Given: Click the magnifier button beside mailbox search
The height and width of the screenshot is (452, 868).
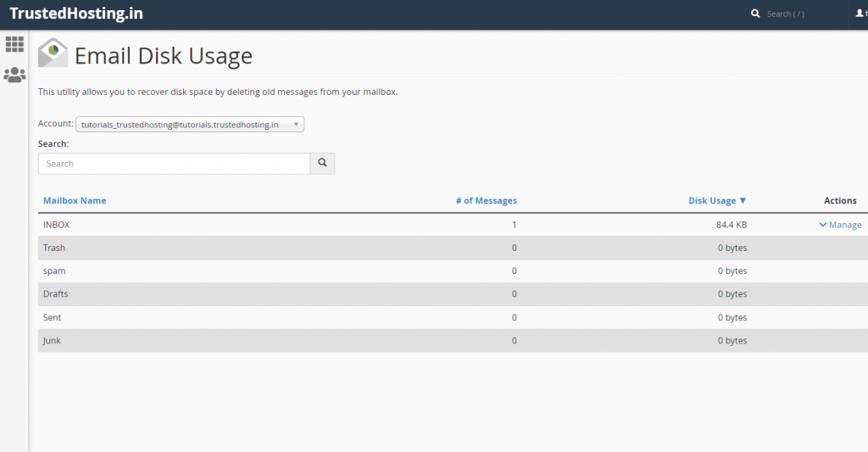Looking at the screenshot, I should pos(322,164).
